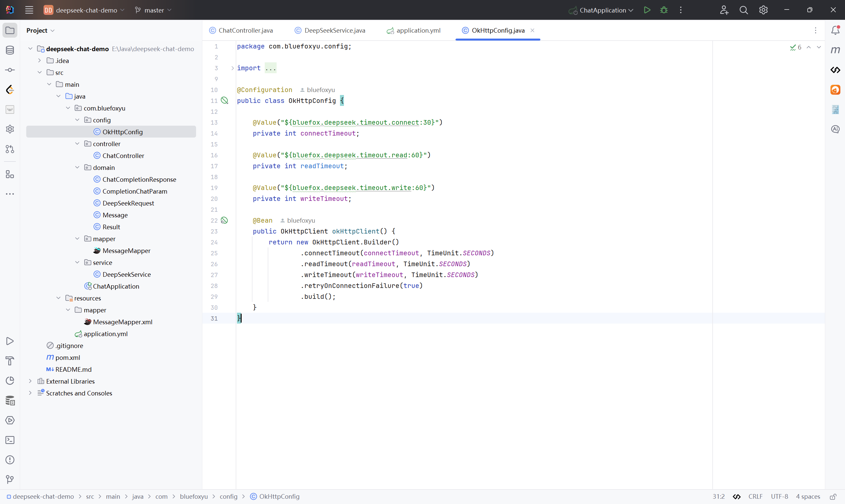Screen dimensions: 845x504
Task: Open pom.xml in the project tree
Action: (68, 358)
